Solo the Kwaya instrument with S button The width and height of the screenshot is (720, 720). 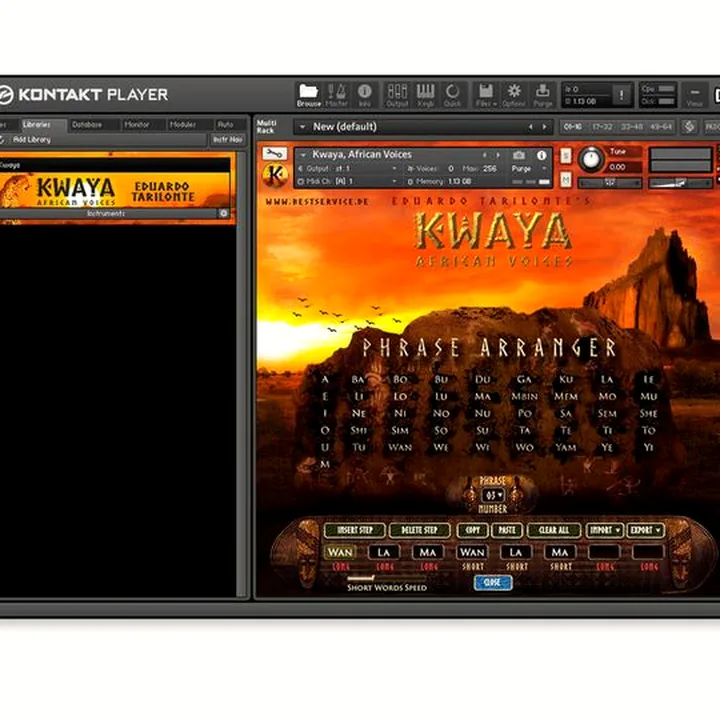(566, 156)
